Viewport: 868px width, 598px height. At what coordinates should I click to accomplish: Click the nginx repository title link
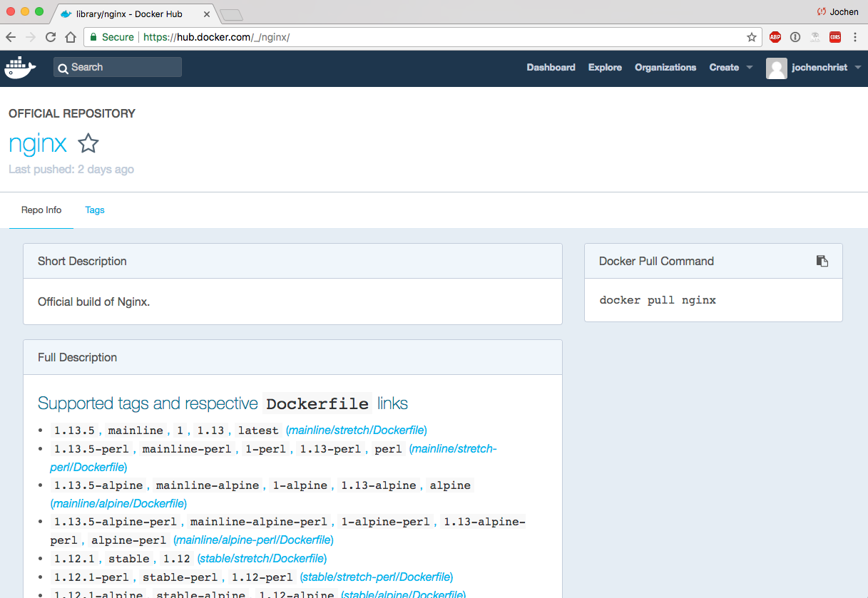(x=38, y=143)
